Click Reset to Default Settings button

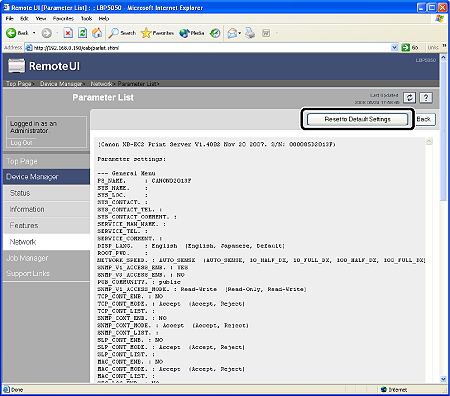point(357,119)
